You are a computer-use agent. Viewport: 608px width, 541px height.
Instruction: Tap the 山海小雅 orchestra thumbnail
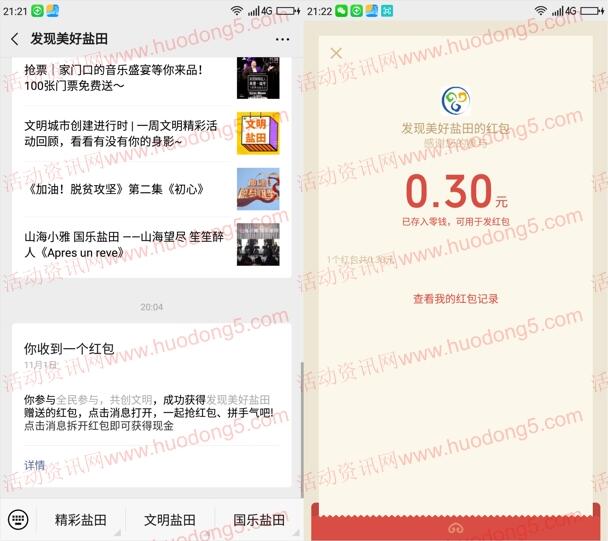(x=258, y=244)
